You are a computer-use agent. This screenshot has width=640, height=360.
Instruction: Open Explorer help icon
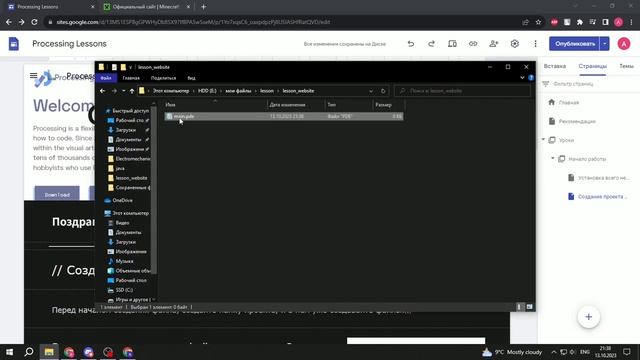coord(531,78)
